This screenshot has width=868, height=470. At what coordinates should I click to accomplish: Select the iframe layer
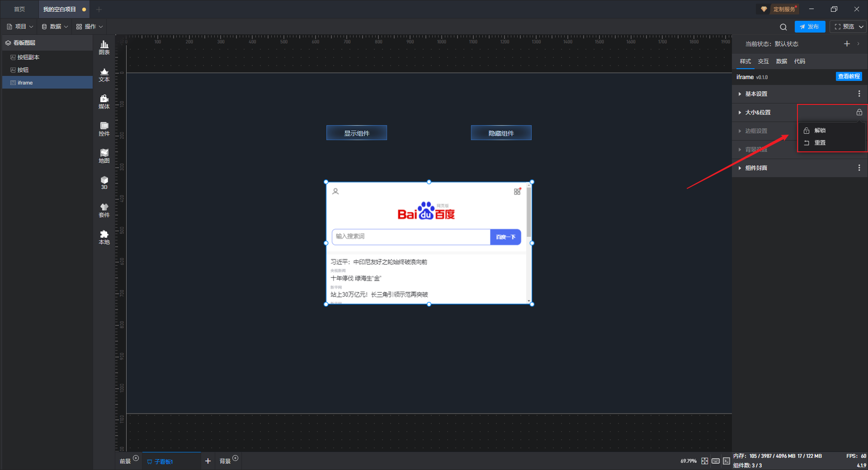coord(47,83)
